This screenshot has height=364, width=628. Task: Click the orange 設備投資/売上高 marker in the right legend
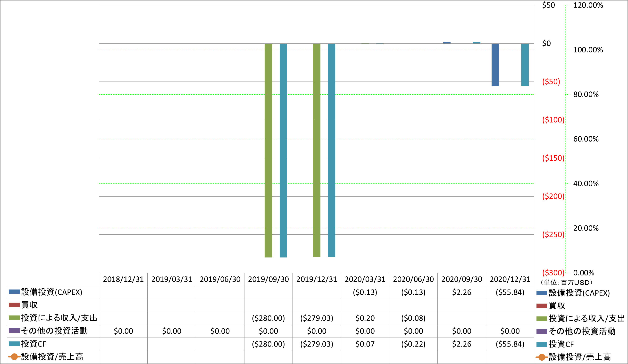542,357
